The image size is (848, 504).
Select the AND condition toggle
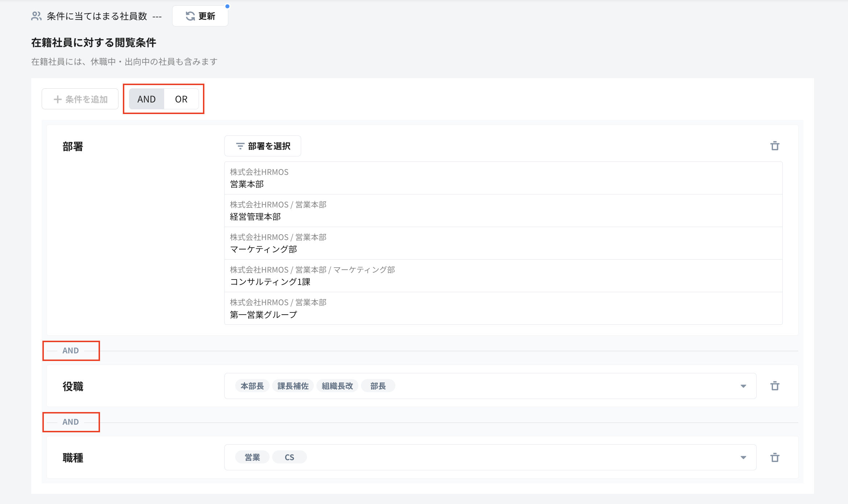click(x=146, y=99)
